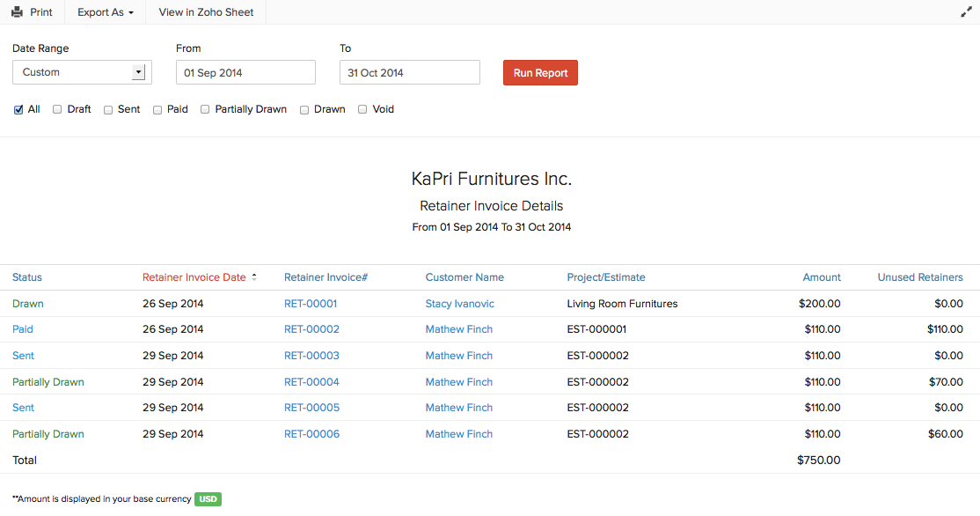Click the To date field showing 31 Oct 2014
This screenshot has width=980, height=516.
pos(409,72)
